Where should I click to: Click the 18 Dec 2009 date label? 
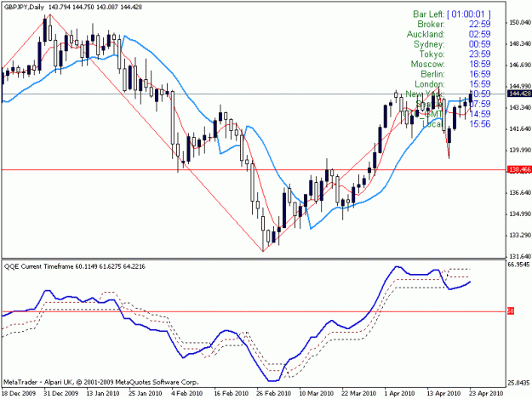pos(19,394)
